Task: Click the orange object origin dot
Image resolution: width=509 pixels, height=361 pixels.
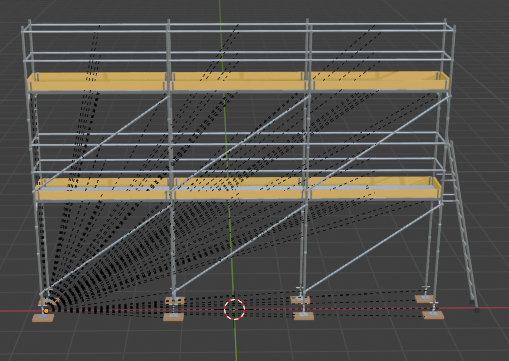Action: click(x=46, y=311)
